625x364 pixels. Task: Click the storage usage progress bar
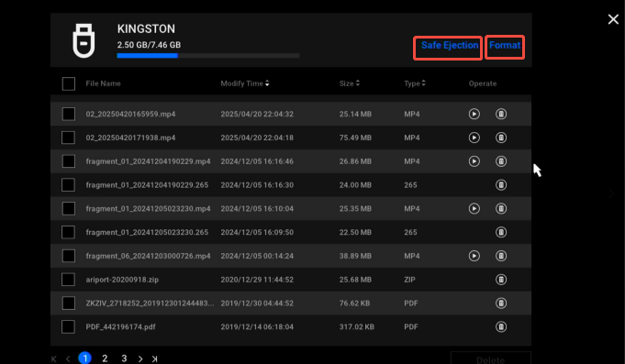coord(208,56)
